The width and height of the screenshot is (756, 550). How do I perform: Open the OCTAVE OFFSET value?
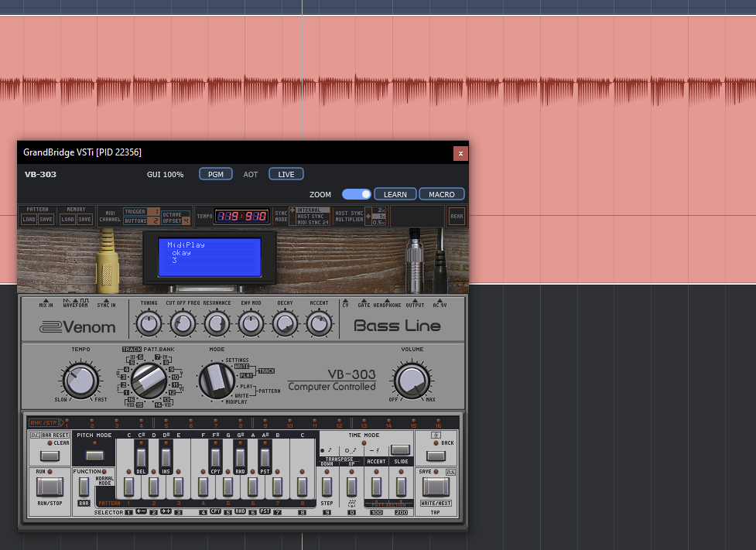[x=186, y=220]
